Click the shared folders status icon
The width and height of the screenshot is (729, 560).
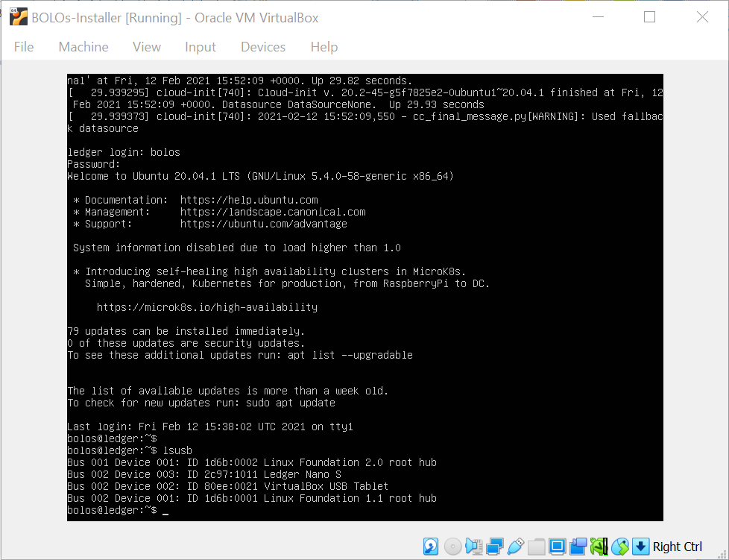536,547
